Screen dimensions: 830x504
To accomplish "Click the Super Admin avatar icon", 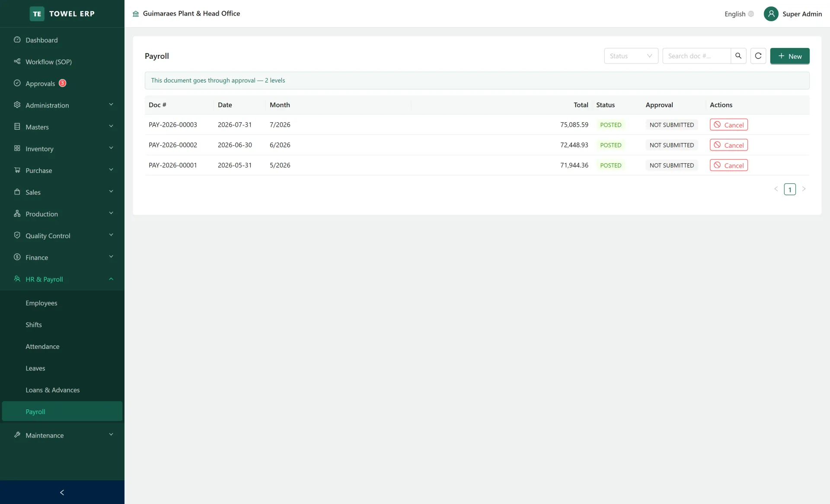I will (771, 14).
